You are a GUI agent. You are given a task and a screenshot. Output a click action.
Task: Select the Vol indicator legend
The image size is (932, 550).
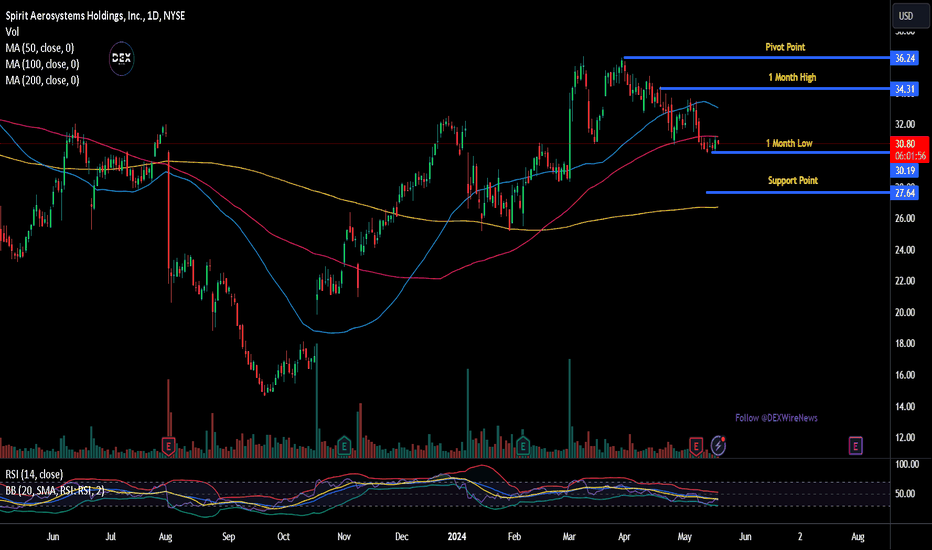12,32
